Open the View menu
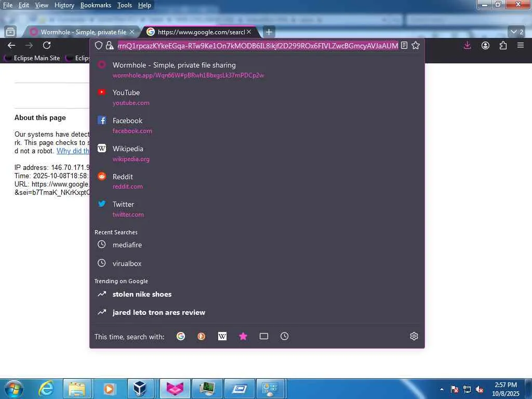 tap(42, 5)
